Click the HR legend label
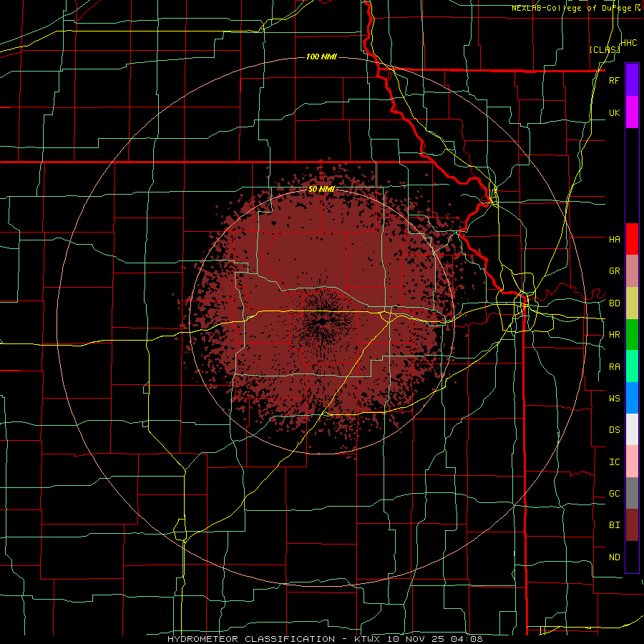The height and width of the screenshot is (644, 644). 614,335
